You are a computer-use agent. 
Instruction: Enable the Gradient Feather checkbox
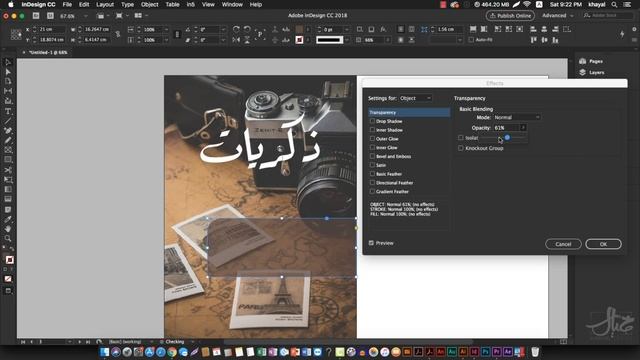(372, 191)
